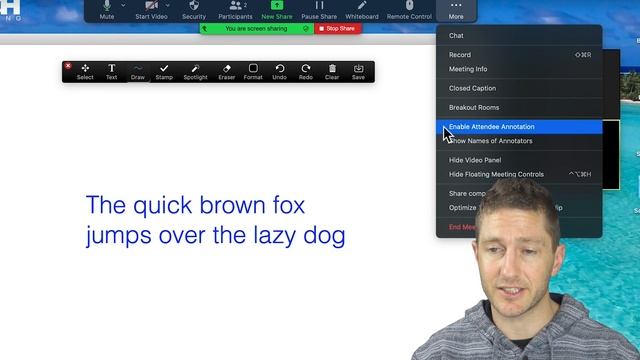Toggle Show Names of Annotators
The height and width of the screenshot is (360, 640).
click(519, 141)
